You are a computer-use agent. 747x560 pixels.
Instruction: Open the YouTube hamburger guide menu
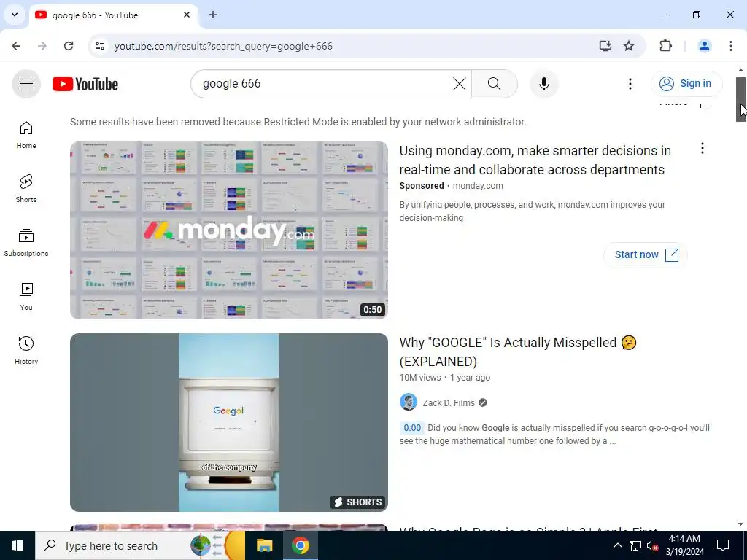coord(26,84)
